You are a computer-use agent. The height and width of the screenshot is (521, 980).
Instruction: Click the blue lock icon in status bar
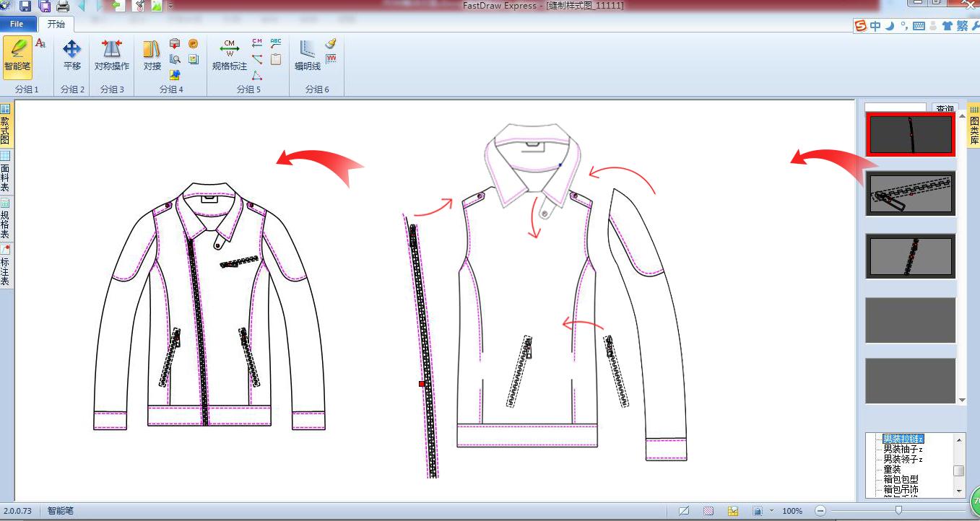tap(757, 511)
